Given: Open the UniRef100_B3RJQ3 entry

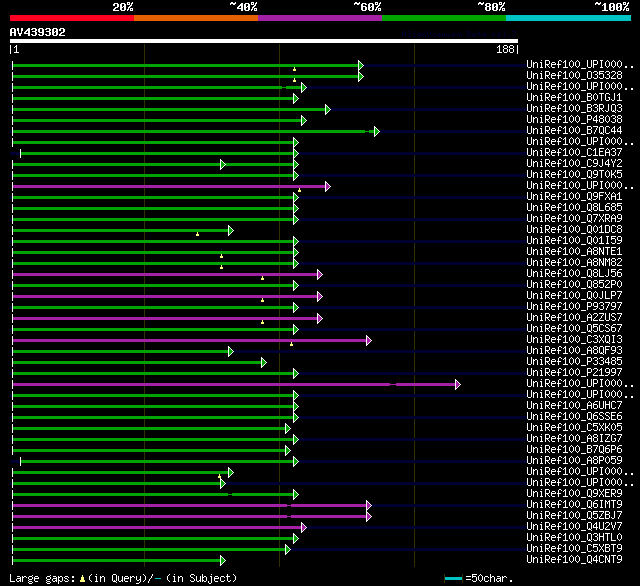Looking at the screenshot, I should 574,109.
